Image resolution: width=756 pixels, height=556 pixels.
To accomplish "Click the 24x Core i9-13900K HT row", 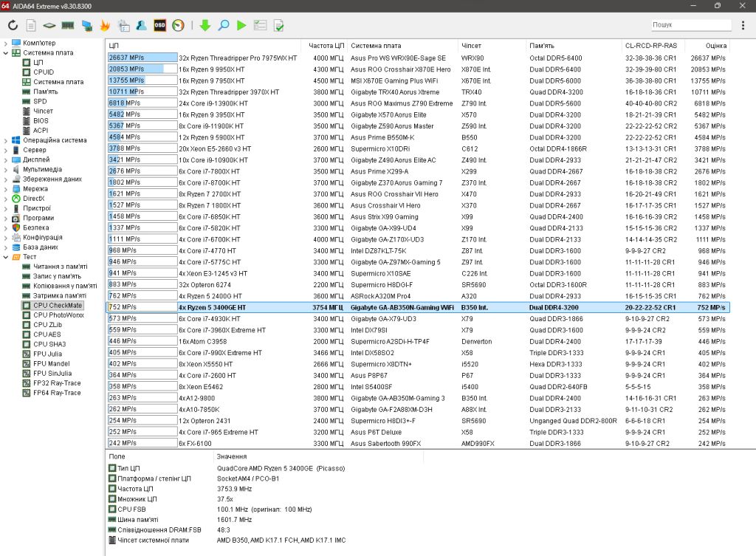I will coord(418,103).
